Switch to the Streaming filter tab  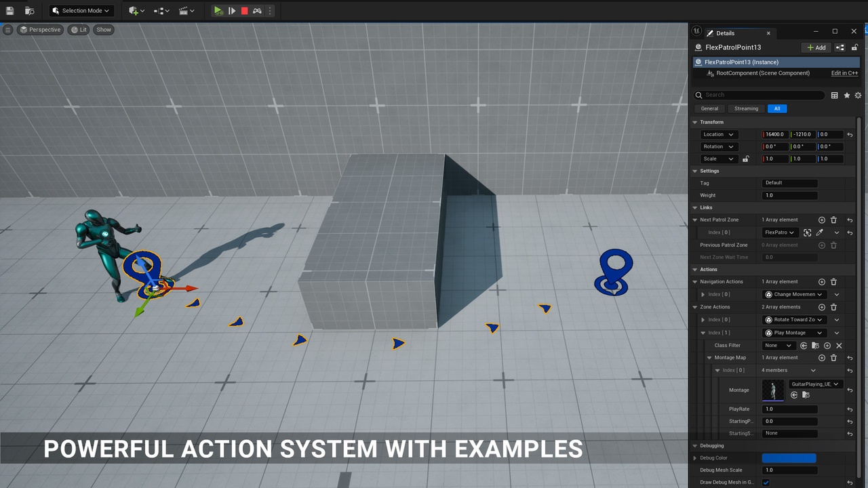(x=746, y=108)
